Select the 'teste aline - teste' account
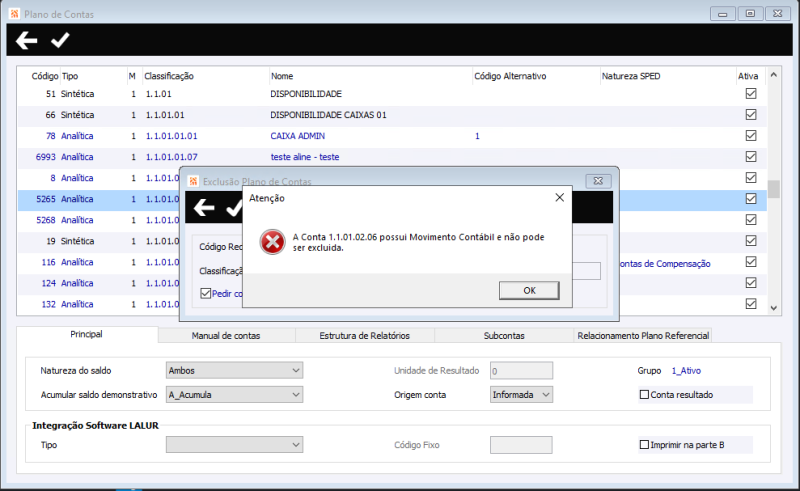 [x=305, y=157]
